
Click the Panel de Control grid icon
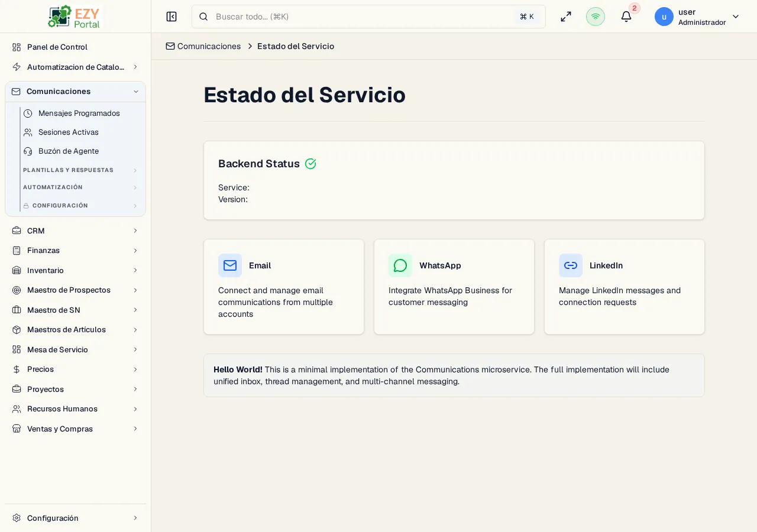(x=17, y=47)
